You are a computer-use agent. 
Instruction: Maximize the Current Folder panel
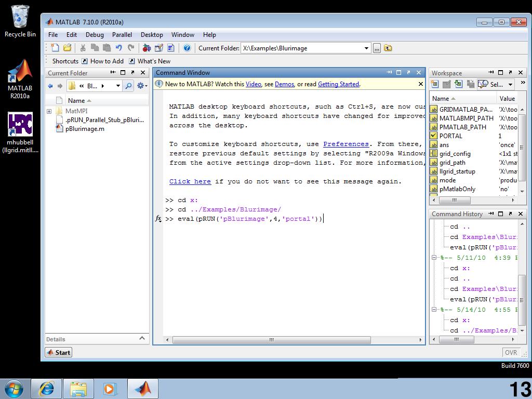coord(123,72)
